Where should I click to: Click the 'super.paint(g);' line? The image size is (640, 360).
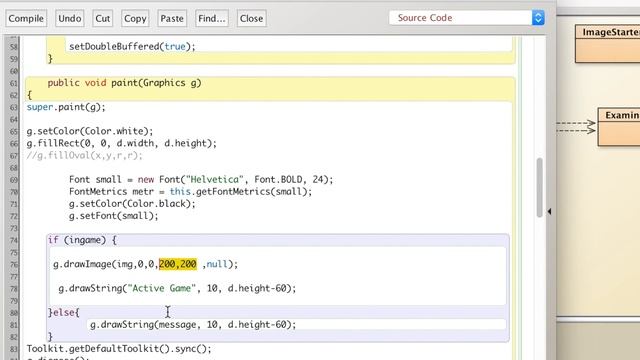point(66,107)
